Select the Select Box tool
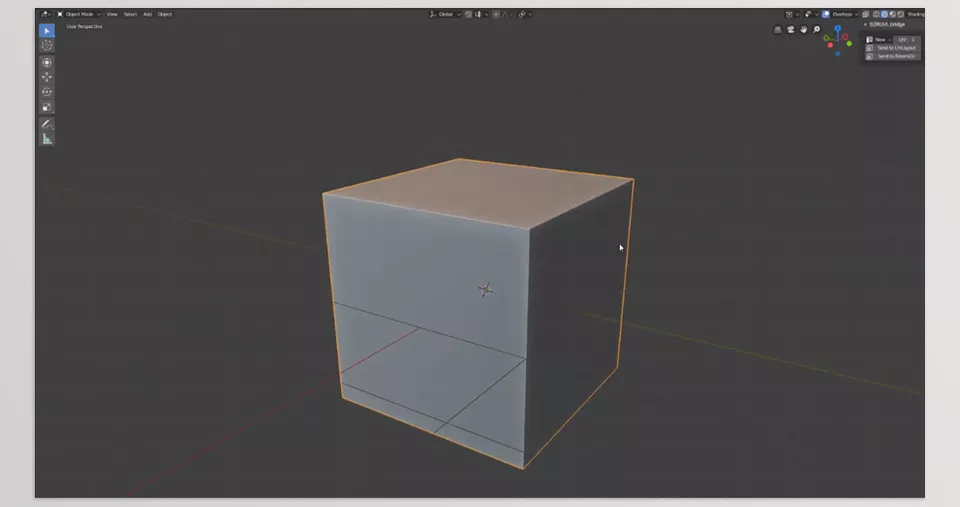 pos(47,31)
